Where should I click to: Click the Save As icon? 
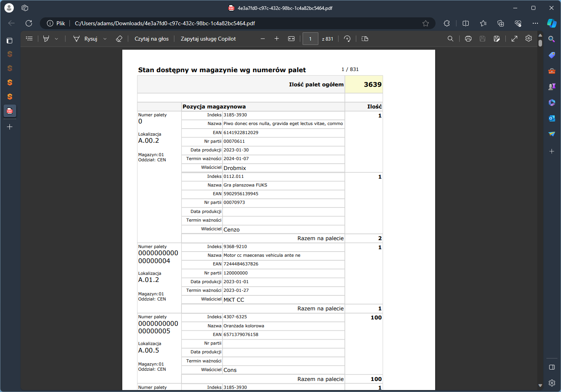point(497,39)
